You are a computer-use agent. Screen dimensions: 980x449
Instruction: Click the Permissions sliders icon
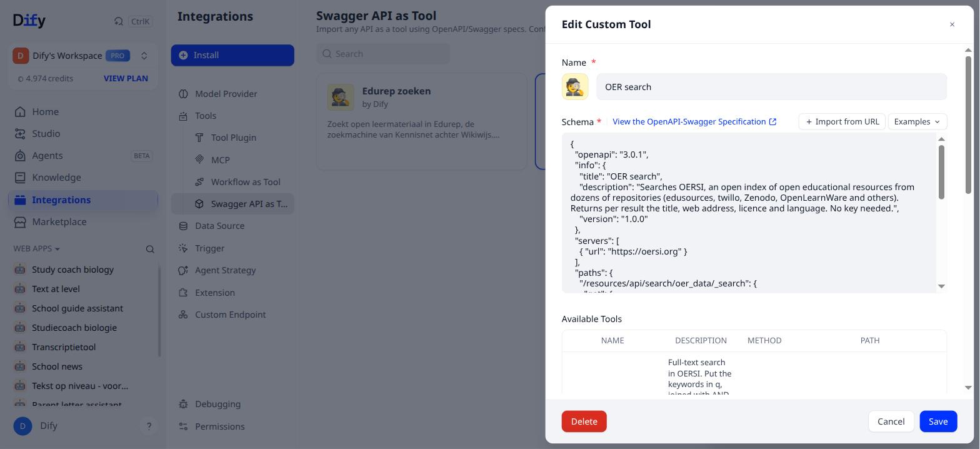tap(183, 426)
